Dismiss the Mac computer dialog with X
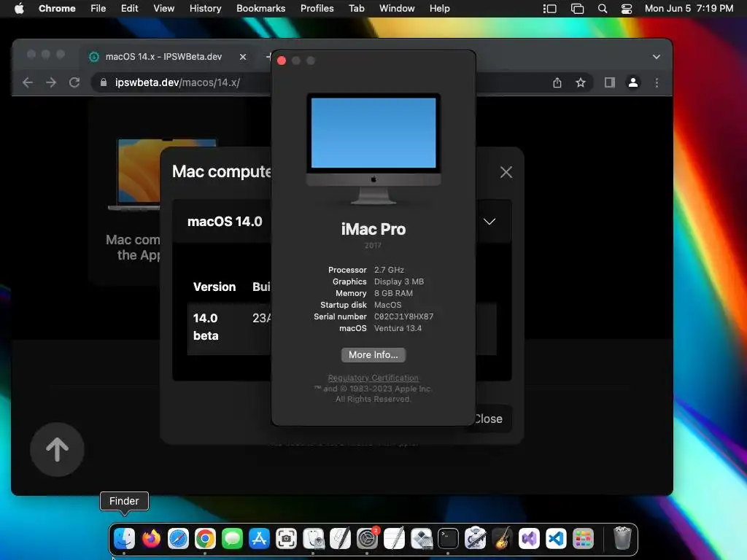The image size is (747, 560). point(506,172)
